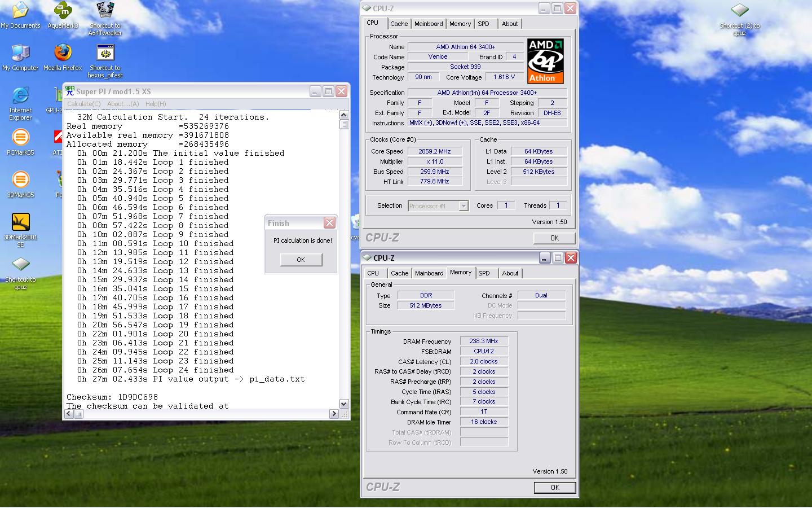Click "Loop 24 finished" line in Super PI
The width and height of the screenshot is (812, 508).
coord(155,370)
